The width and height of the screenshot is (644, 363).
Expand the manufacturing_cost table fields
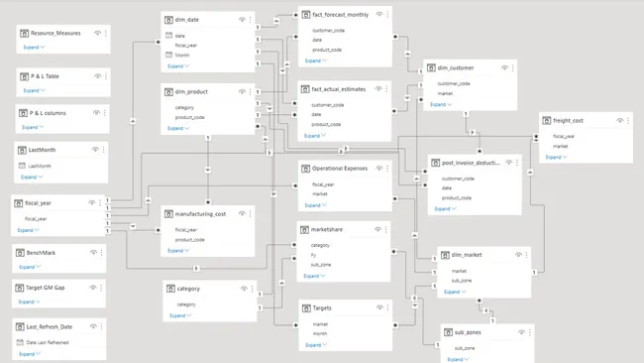click(178, 251)
